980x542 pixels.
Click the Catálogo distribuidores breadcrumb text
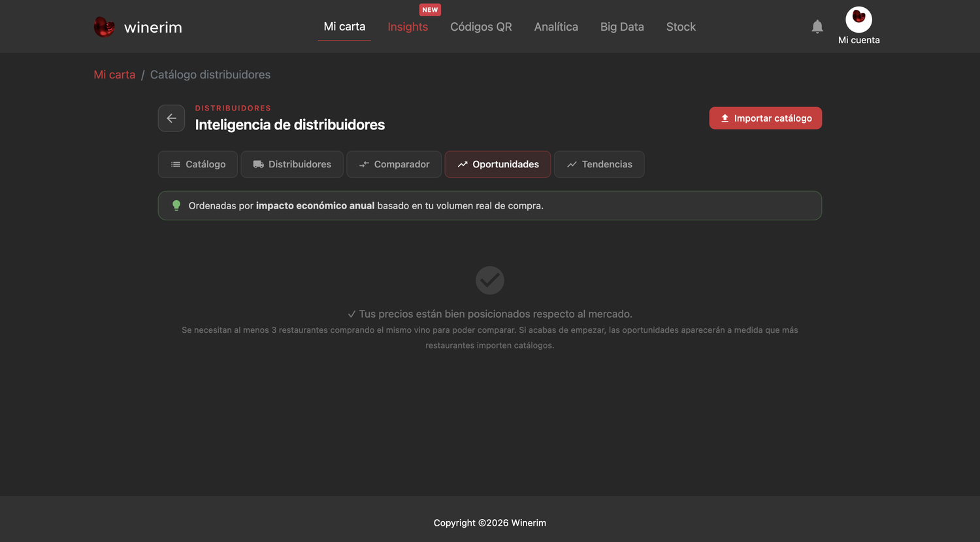[210, 75]
